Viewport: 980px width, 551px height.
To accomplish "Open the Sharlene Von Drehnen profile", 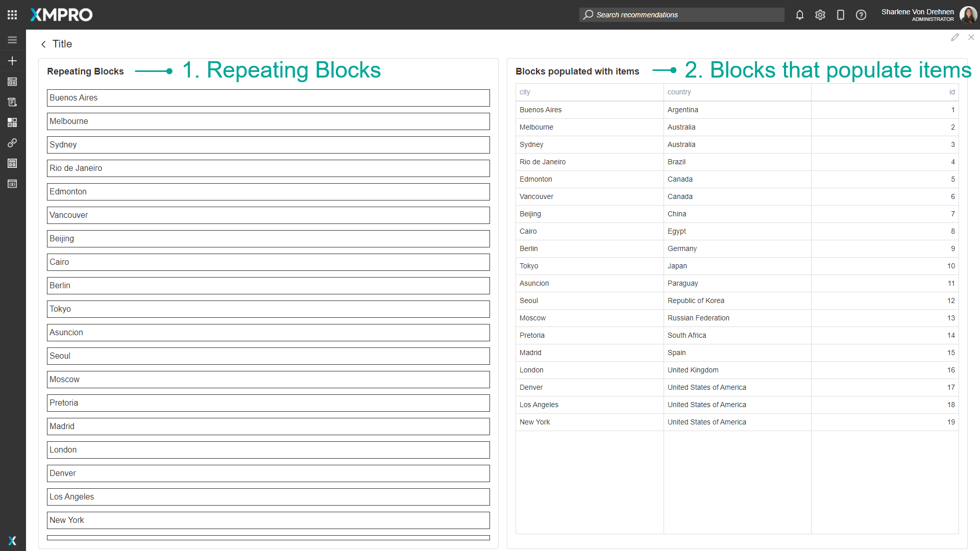I will 918,14.
